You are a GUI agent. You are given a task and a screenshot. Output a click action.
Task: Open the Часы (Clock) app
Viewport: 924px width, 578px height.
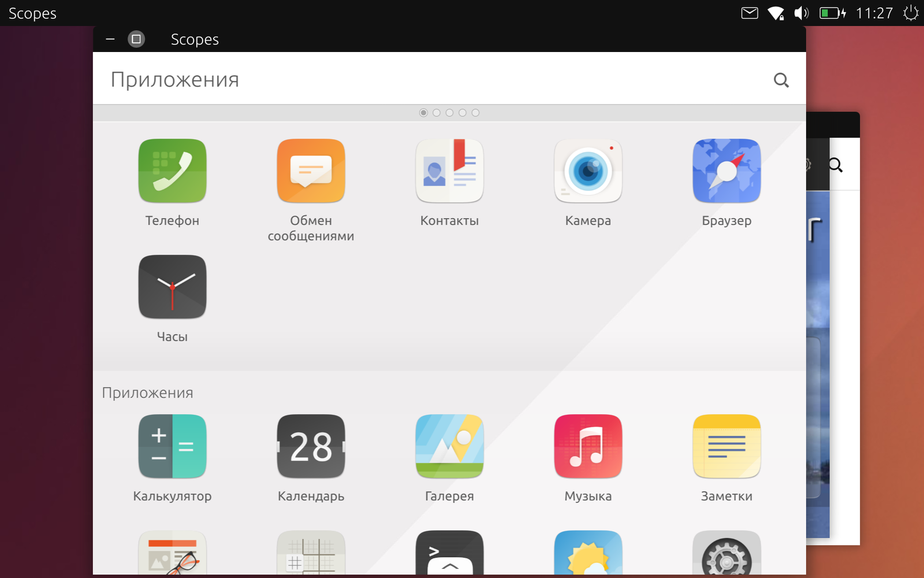coord(172,287)
